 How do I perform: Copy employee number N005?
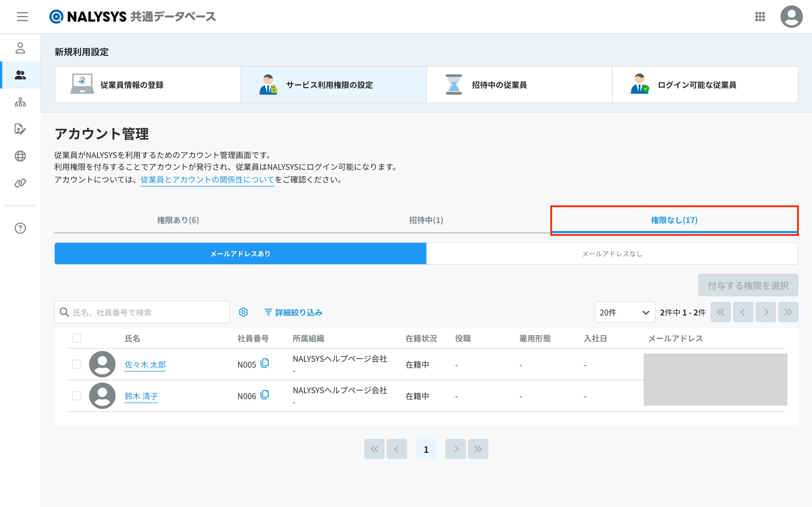click(x=265, y=363)
